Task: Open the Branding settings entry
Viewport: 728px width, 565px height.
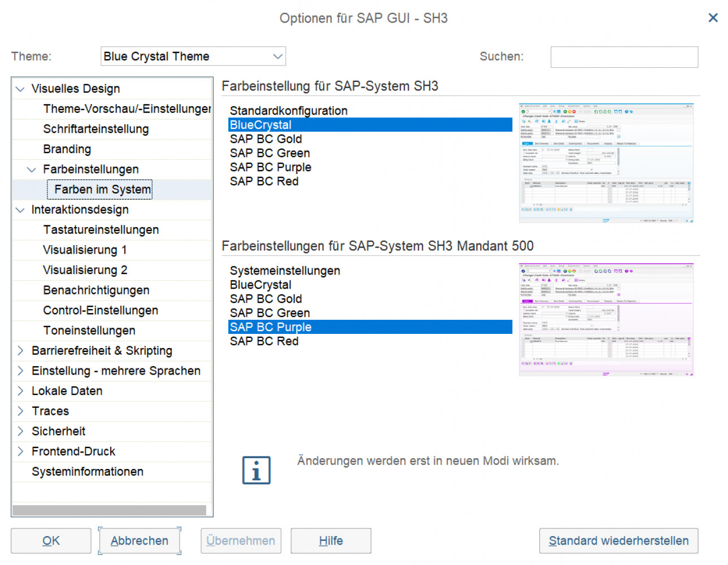Action: tap(67, 149)
